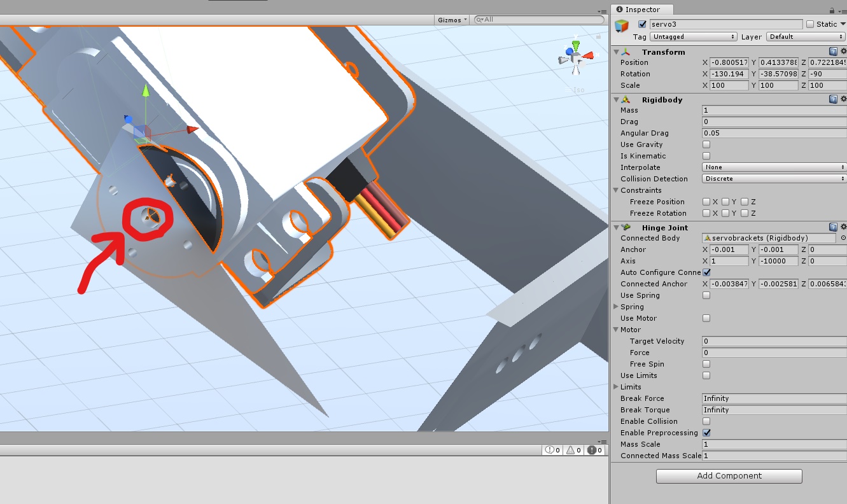Select the Inspector tab
The width and height of the screenshot is (847, 504).
pos(641,10)
